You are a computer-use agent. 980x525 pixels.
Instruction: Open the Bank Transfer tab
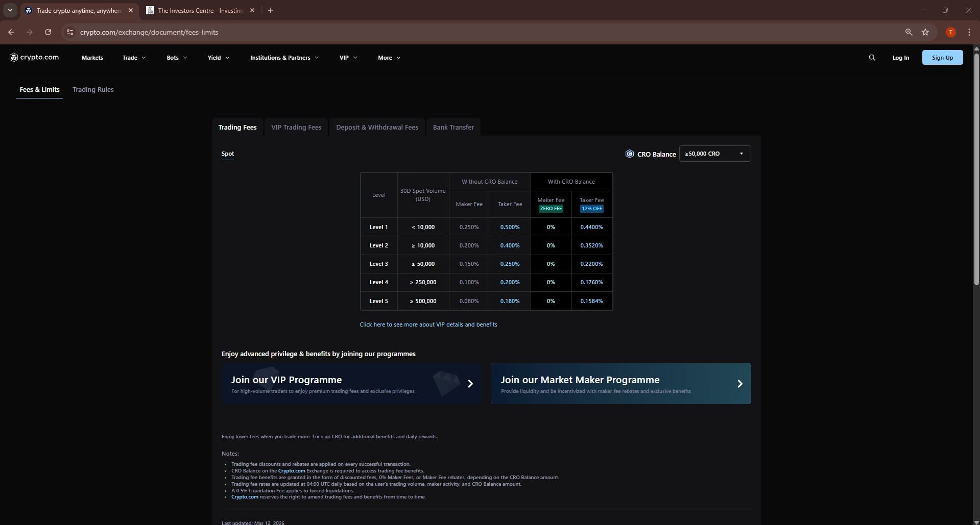453,127
